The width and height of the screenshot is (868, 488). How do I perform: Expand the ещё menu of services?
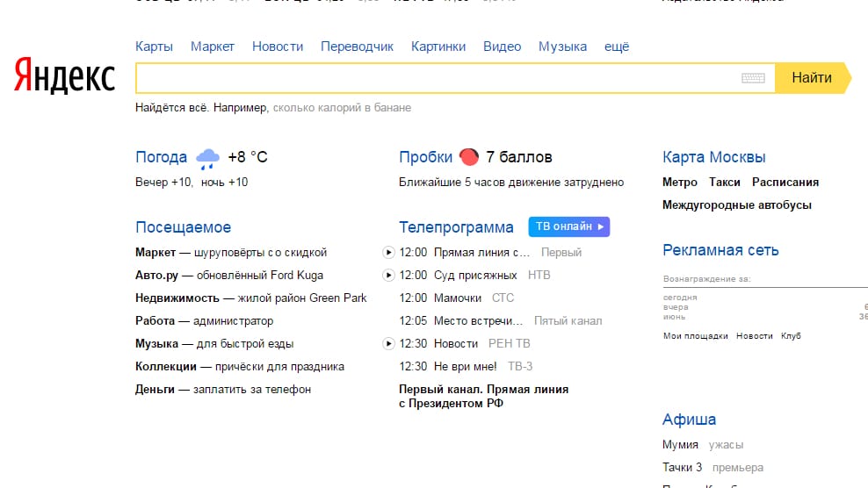point(617,47)
